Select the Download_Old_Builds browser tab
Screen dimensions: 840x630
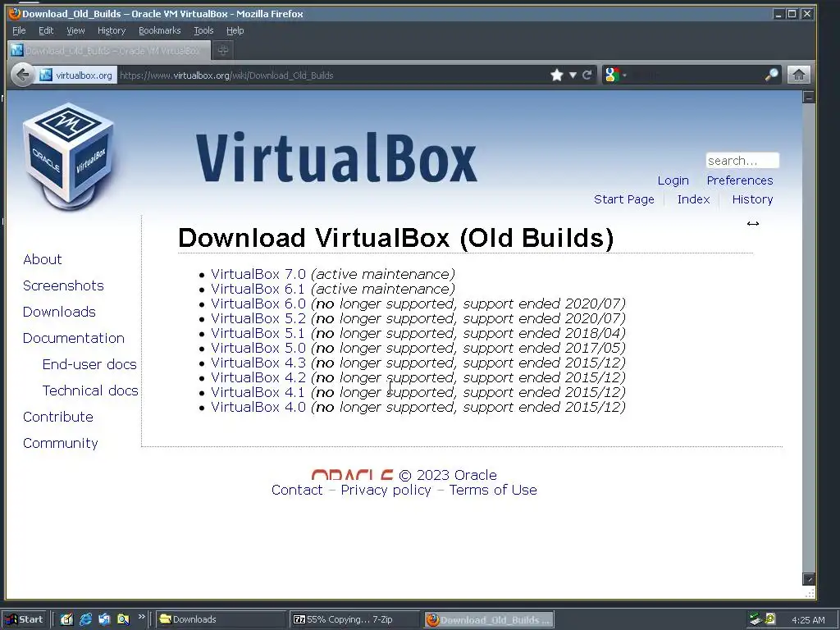coord(108,50)
